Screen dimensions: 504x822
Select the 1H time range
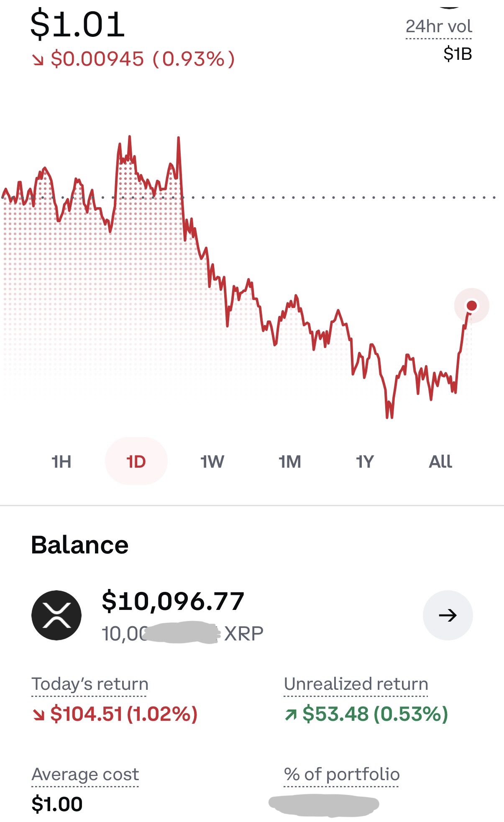tap(61, 461)
